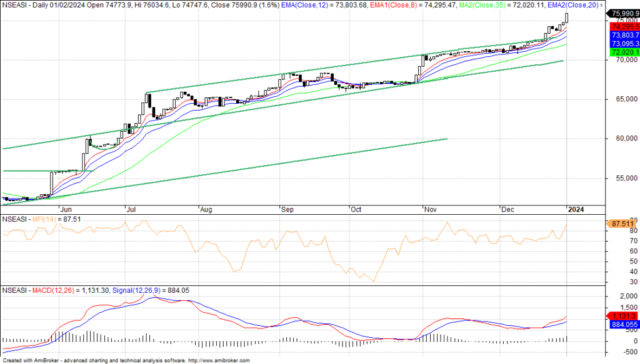Click the 2024 year marker on time axis
Screen dimensions: 640x364
(575, 210)
